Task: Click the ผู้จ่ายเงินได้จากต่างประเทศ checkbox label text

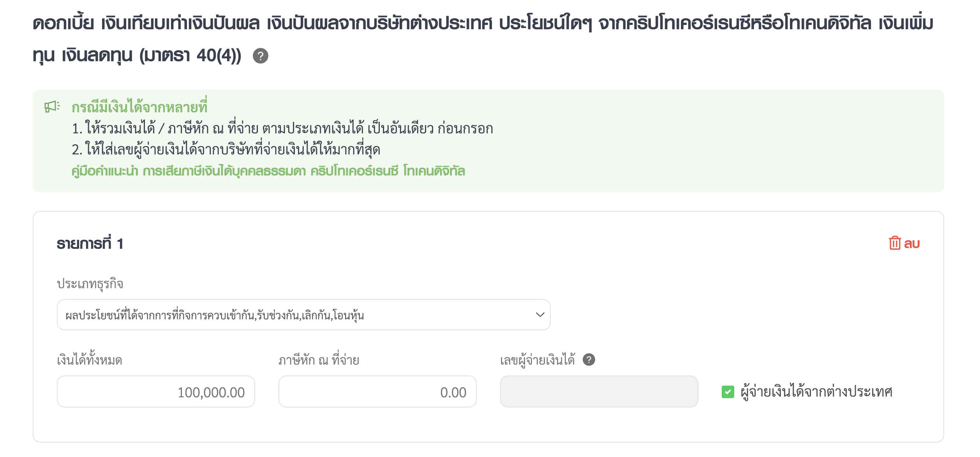Action: (x=816, y=391)
